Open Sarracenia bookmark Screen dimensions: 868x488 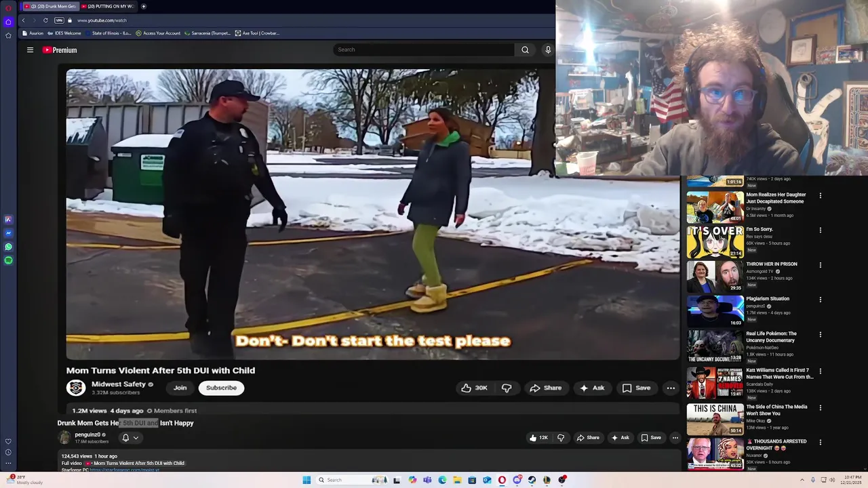(x=208, y=33)
